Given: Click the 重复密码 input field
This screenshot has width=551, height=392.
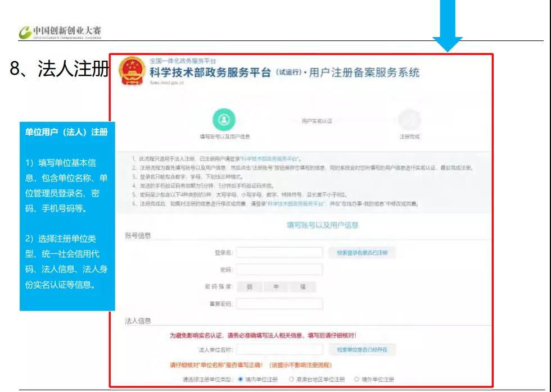Looking at the screenshot, I should click(x=279, y=304).
